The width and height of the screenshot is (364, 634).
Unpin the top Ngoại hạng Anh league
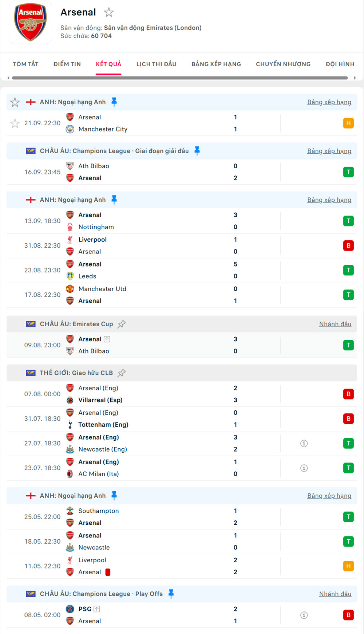click(x=114, y=102)
